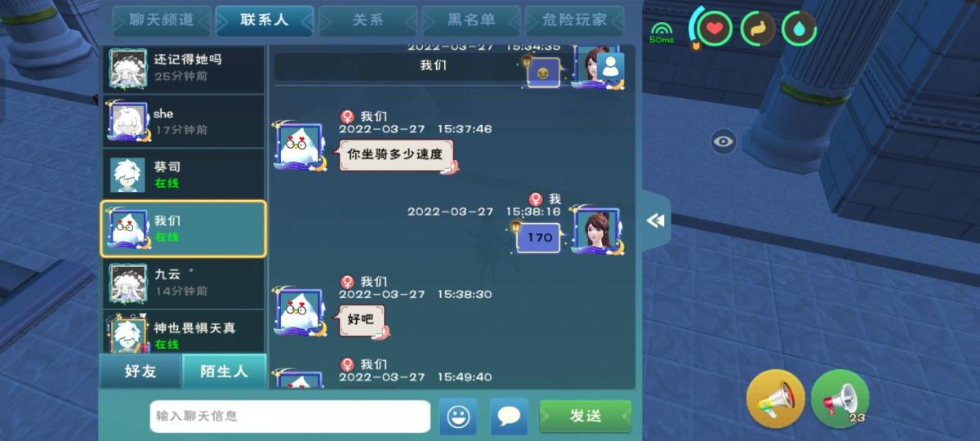This screenshot has width=980, height=441.
Task: Open the water drop thirst icon
Action: coord(800,29)
